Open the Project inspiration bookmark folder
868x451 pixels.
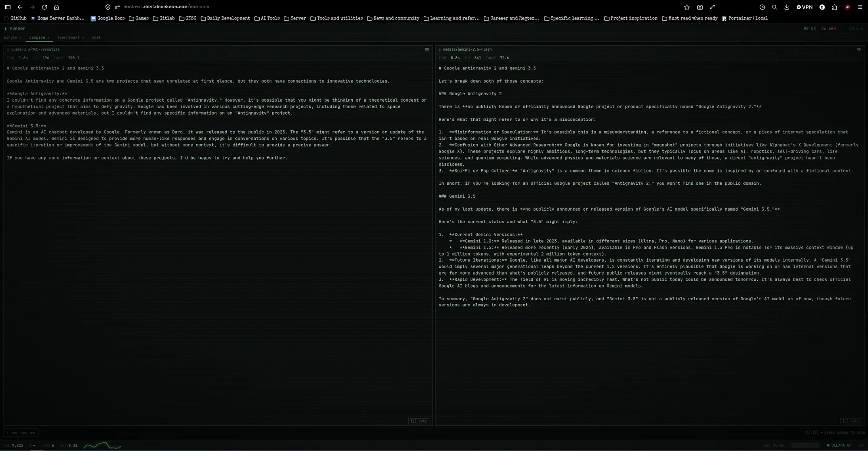pyautogui.click(x=630, y=18)
